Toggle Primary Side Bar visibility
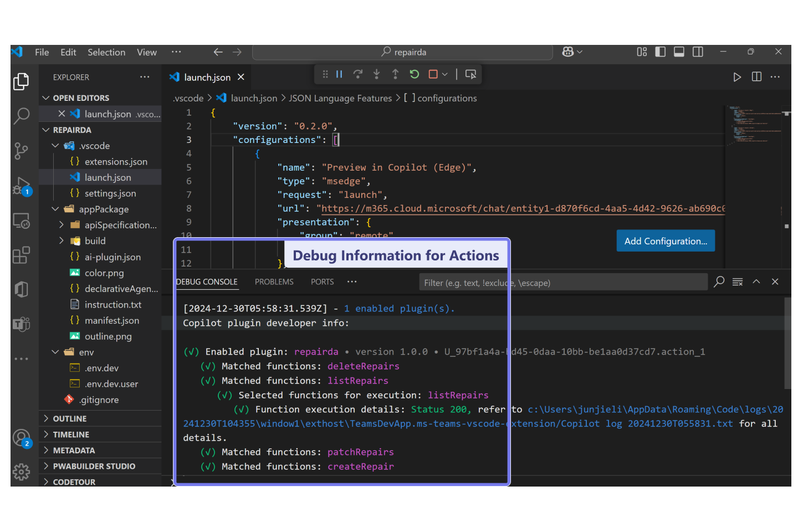This screenshot has height=532, width=798. (x=661, y=52)
